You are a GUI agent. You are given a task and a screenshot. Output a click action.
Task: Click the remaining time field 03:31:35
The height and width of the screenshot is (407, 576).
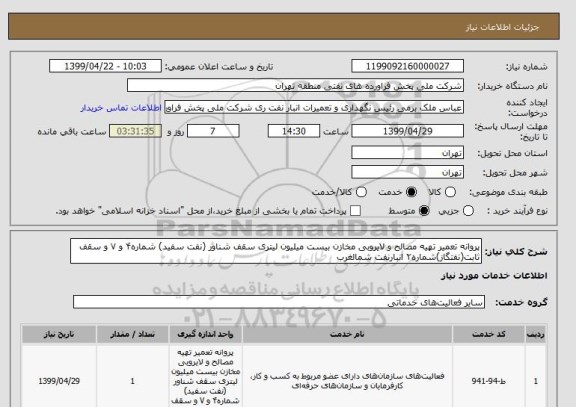135,131
